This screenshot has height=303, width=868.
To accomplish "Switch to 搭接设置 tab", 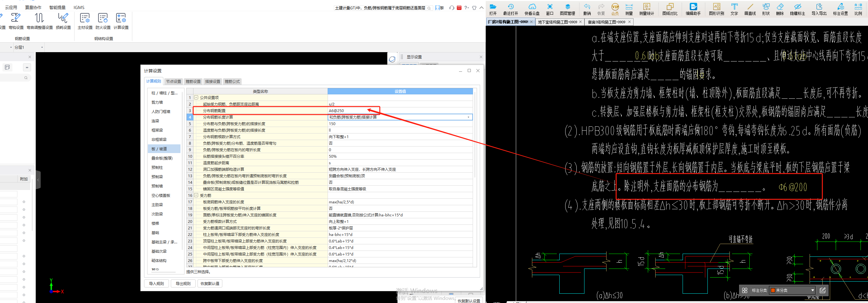I will point(213,81).
